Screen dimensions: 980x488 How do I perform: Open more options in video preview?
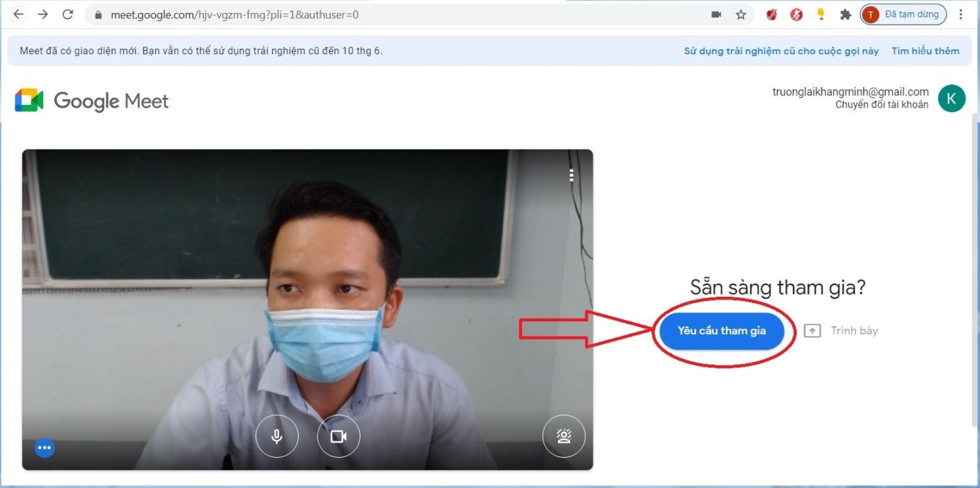pos(572,175)
